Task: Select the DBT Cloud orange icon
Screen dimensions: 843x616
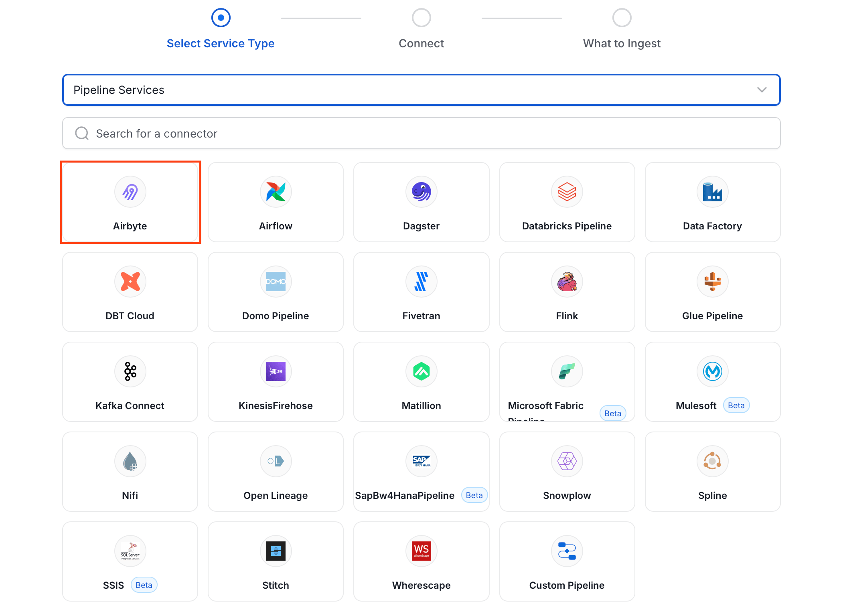Action: click(130, 282)
